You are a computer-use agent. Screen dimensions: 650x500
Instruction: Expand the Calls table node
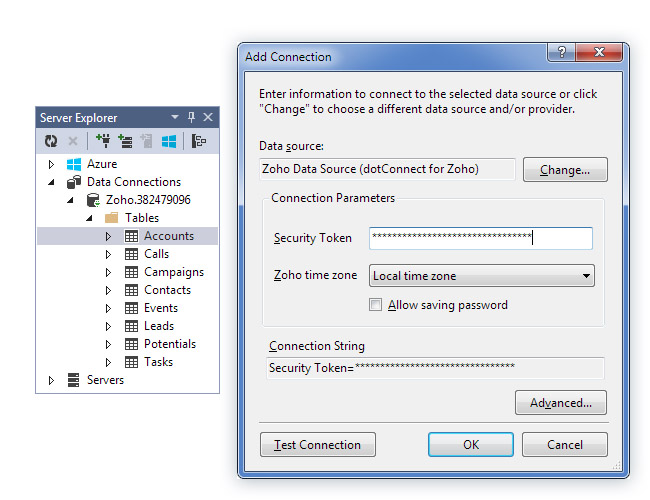108,254
